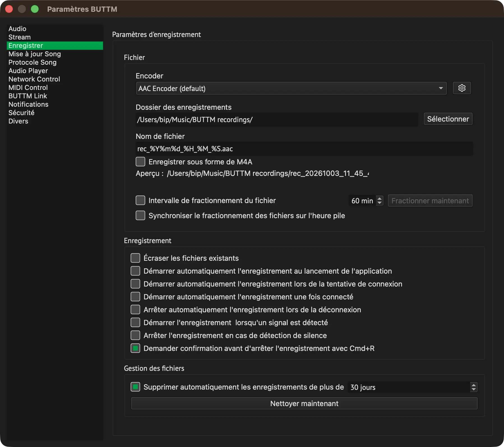Open Network Control settings

55,79
